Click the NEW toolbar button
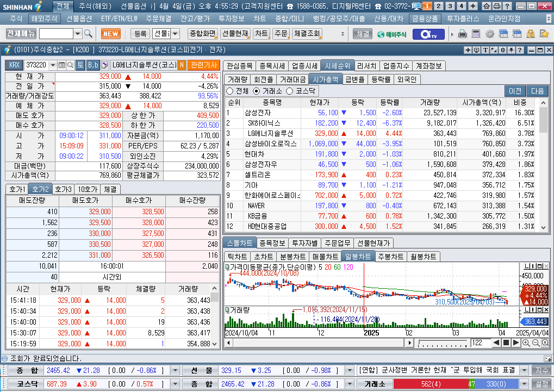 tap(111, 34)
